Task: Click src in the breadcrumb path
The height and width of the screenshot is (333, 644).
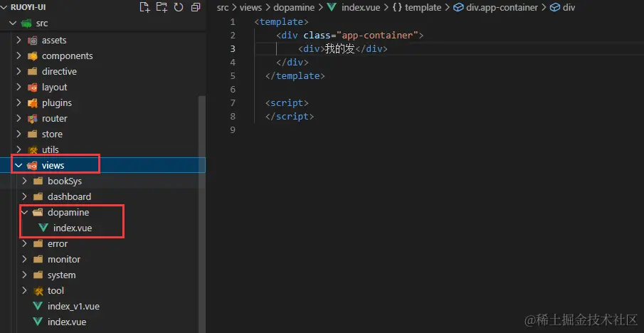Action: (223, 7)
